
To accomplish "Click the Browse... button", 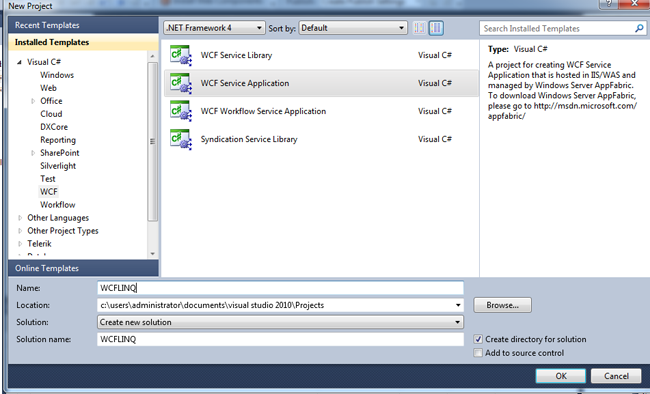I will pyautogui.click(x=502, y=305).
